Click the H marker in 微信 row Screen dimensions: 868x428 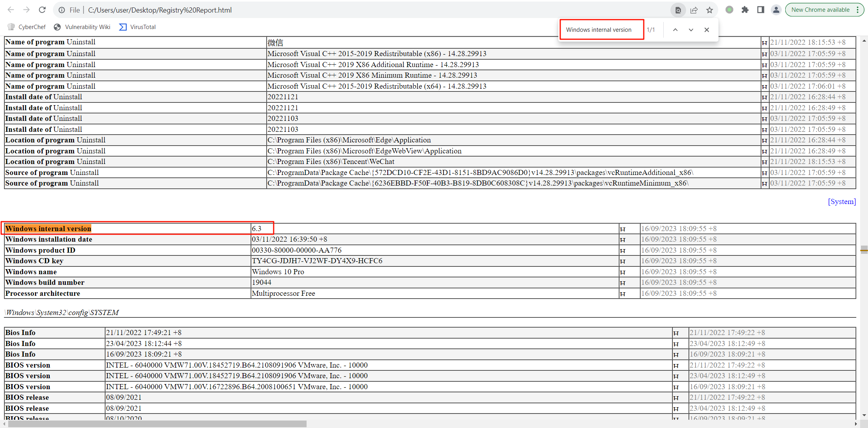pos(764,43)
